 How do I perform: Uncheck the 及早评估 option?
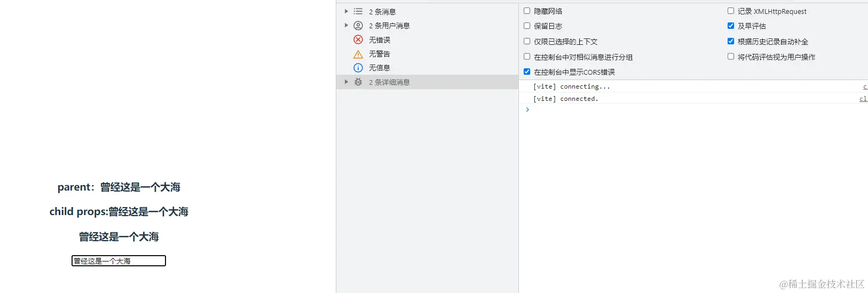pos(731,26)
